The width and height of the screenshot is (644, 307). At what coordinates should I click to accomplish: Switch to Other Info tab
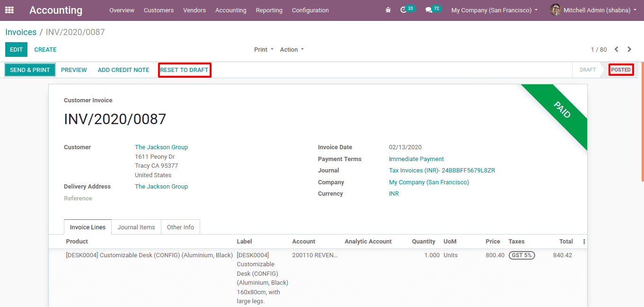pyautogui.click(x=180, y=227)
